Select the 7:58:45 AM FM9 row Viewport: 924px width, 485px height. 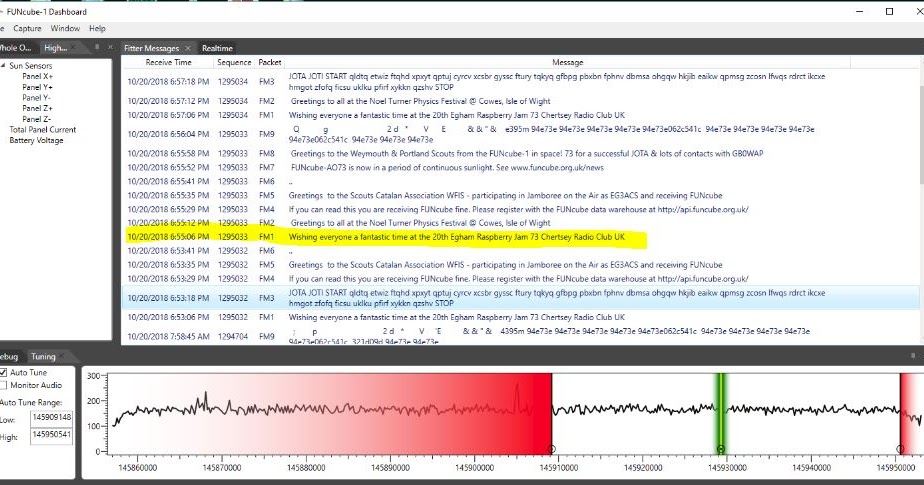pyautogui.click(x=521, y=336)
